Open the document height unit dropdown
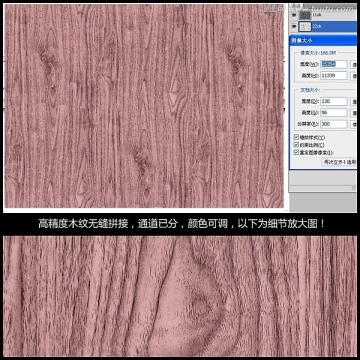The height and width of the screenshot is (360, 360). [x=353, y=113]
